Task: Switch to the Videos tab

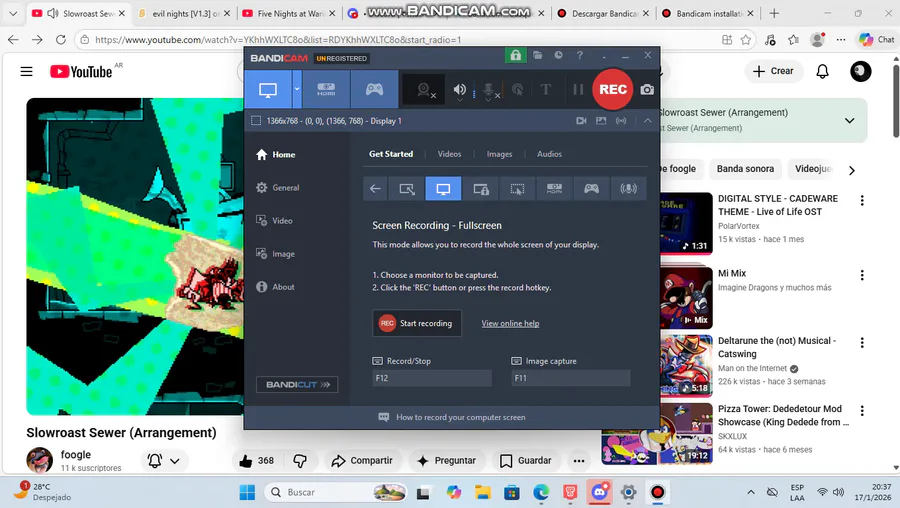Action: (449, 154)
